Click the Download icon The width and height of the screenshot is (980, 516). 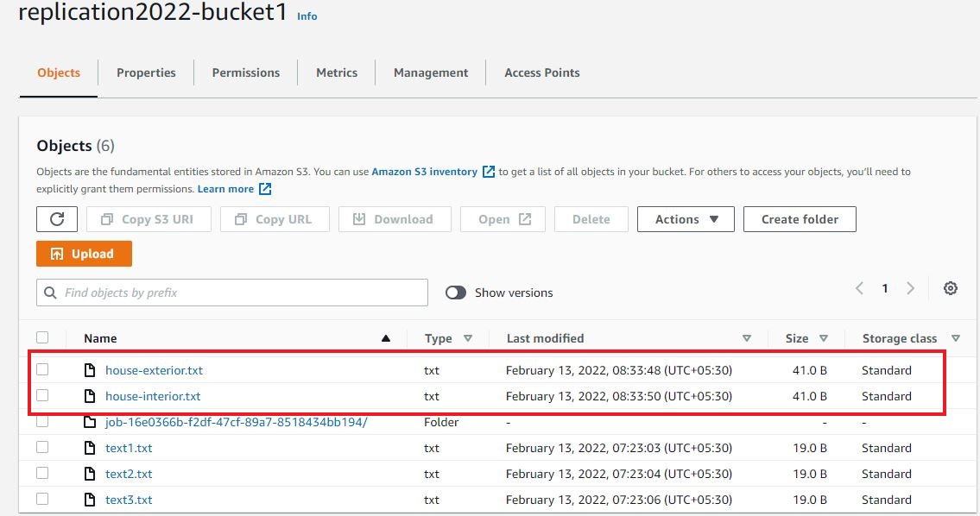pyautogui.click(x=358, y=218)
